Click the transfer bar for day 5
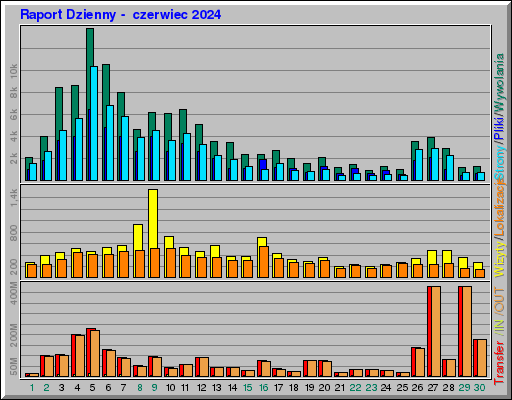The height and width of the screenshot is (400, 512). pos(93,353)
